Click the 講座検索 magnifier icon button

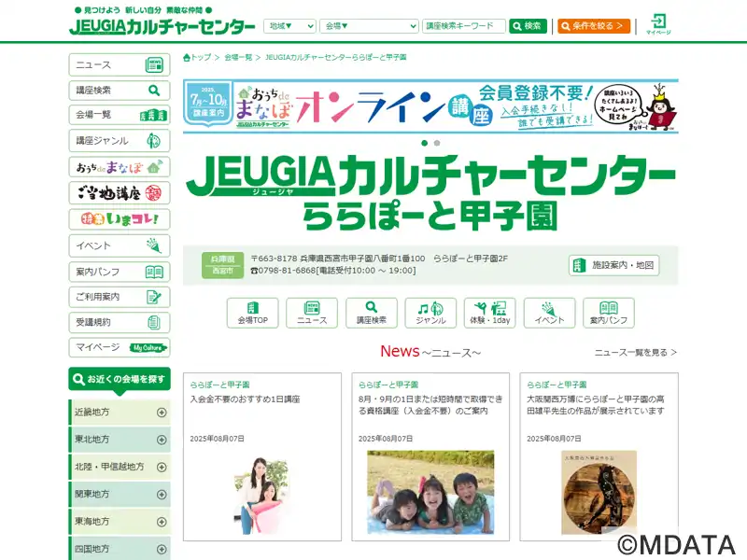(x=371, y=313)
